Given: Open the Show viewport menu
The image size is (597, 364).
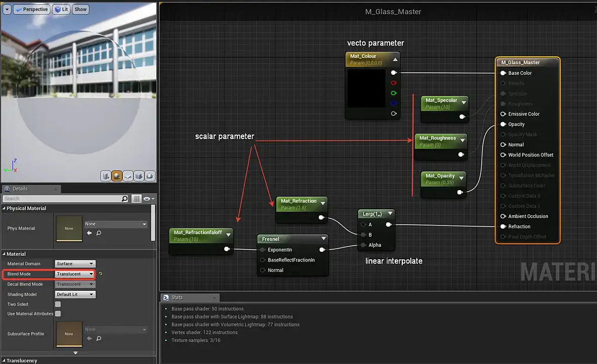Looking at the screenshot, I should [80, 9].
